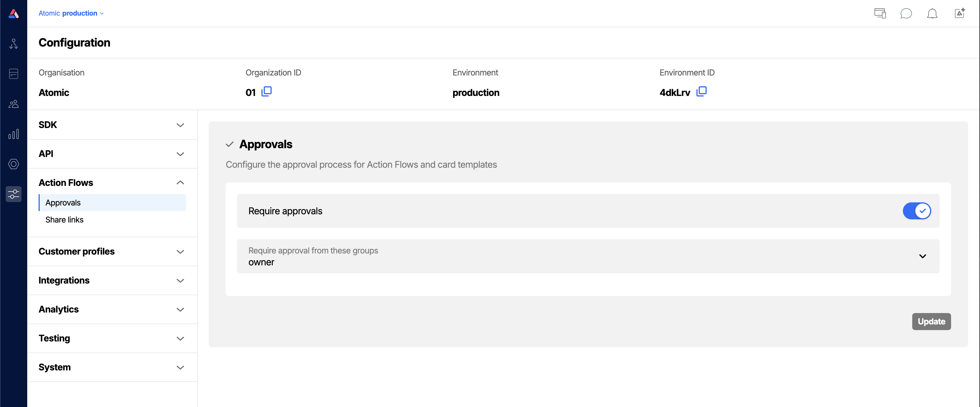The image size is (980, 407).
Task: Copy the Environment ID 4dkLrv
Action: pos(701,92)
